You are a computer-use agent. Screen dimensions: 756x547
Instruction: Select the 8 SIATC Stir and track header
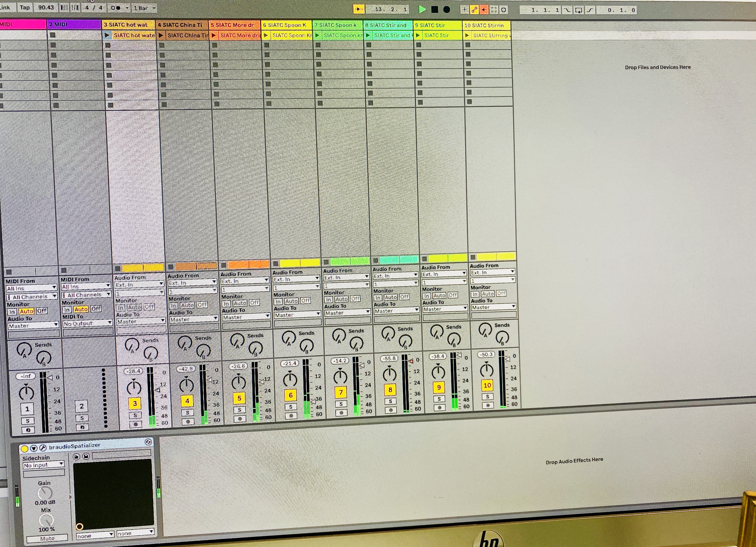click(388, 25)
